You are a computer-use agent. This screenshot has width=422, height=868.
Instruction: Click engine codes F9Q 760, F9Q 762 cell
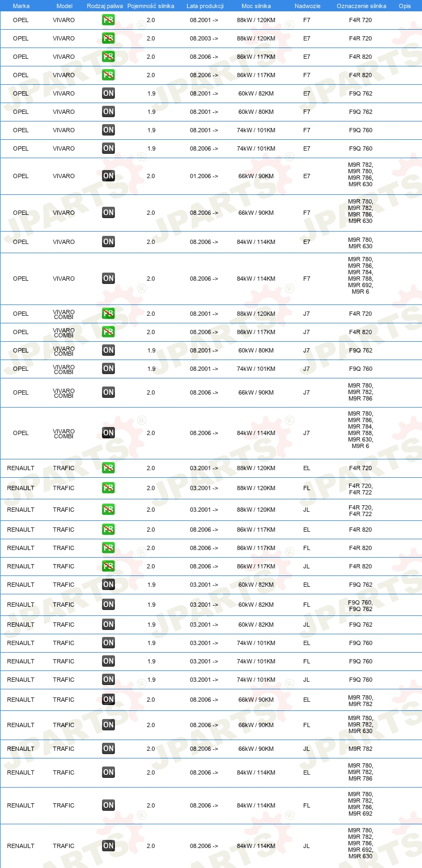360,606
